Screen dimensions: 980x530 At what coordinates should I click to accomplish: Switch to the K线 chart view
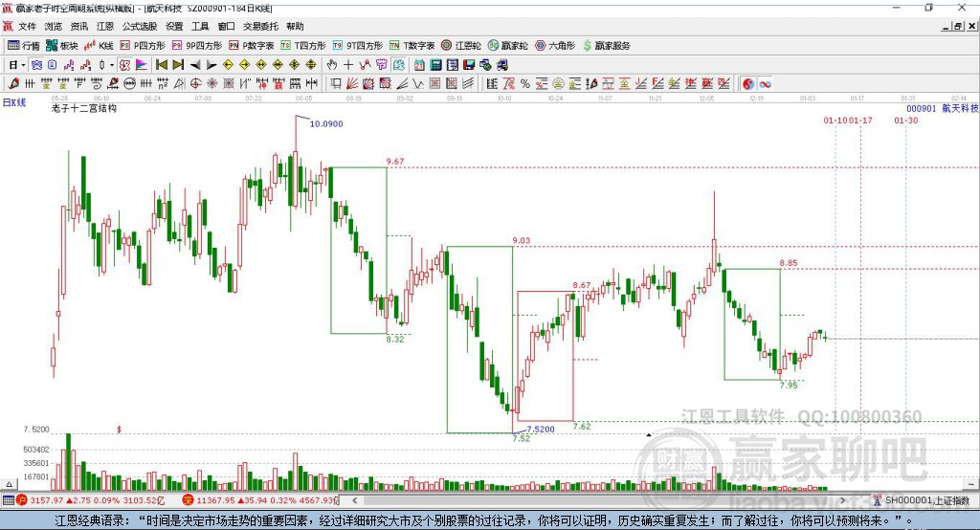point(99,46)
